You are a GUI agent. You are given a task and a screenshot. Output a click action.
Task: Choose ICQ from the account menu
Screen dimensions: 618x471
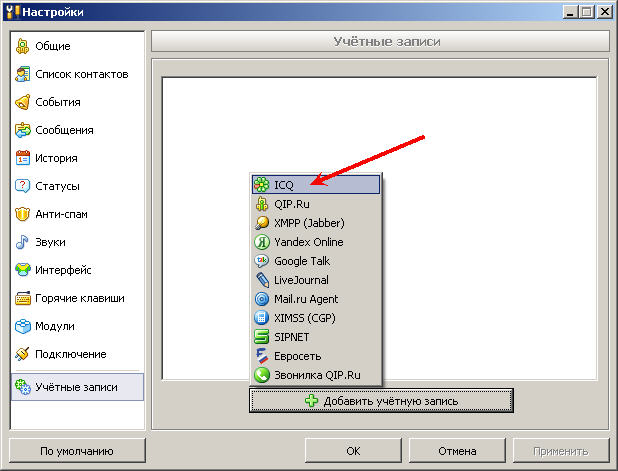click(316, 185)
